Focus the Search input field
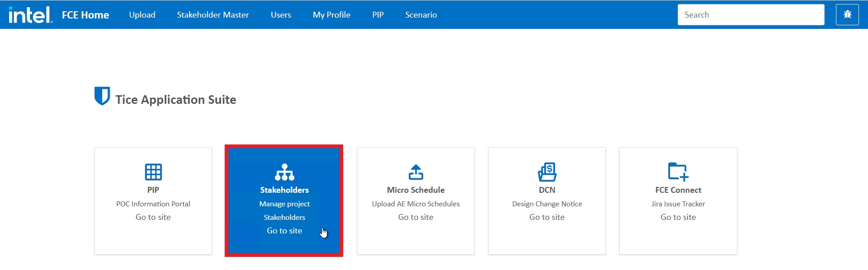This screenshot has width=868, height=270. (x=750, y=15)
